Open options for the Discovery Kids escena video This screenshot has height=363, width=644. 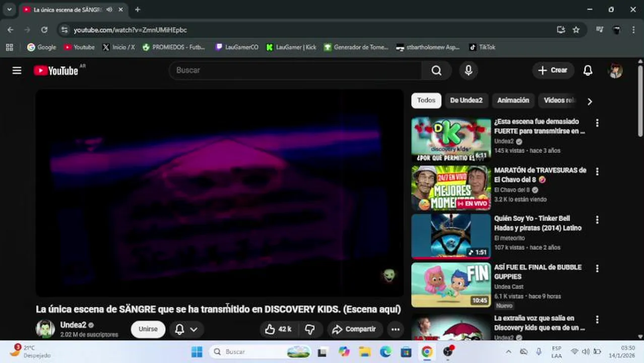(597, 123)
